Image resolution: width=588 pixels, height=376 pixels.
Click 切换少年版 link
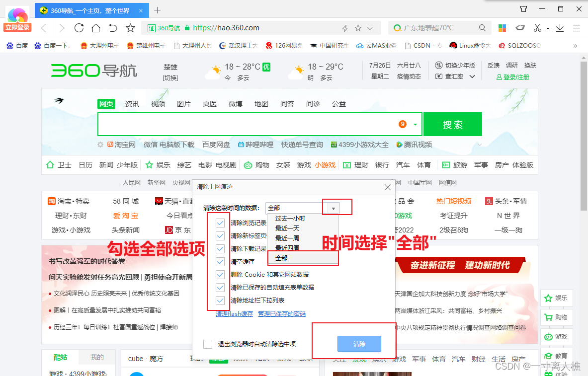pos(455,65)
